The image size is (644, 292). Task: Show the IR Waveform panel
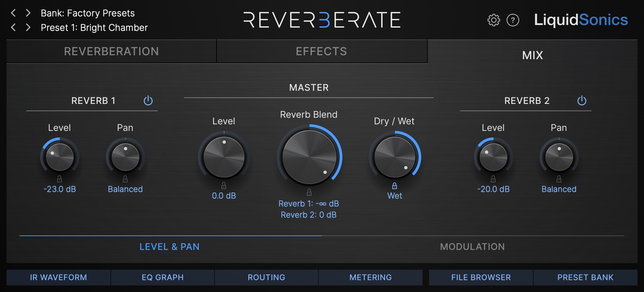coord(58,277)
